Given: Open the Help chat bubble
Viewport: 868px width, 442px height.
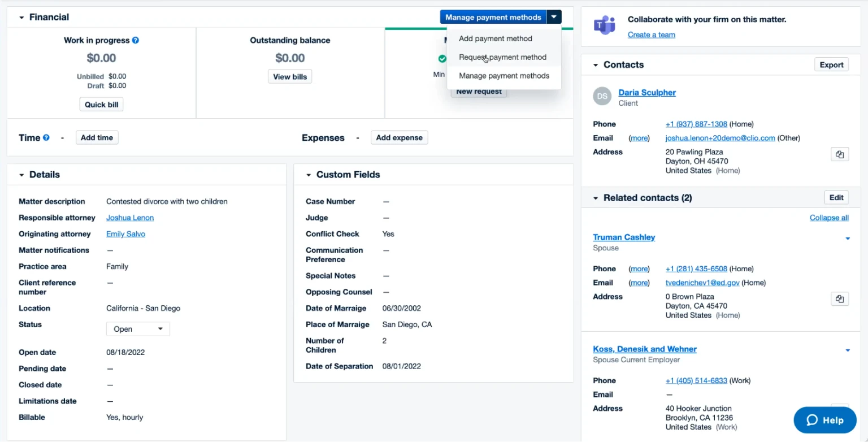Looking at the screenshot, I should (x=824, y=420).
